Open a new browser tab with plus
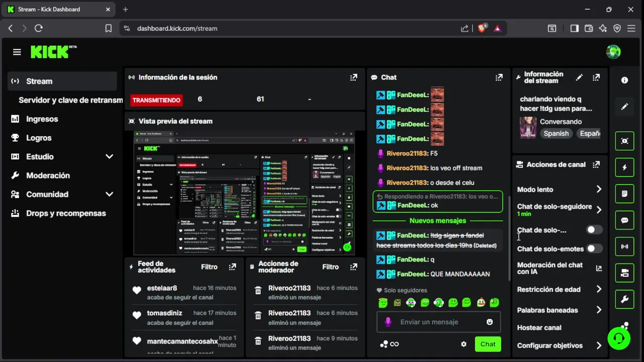This screenshot has height=362, width=644. pyautogui.click(x=125, y=10)
